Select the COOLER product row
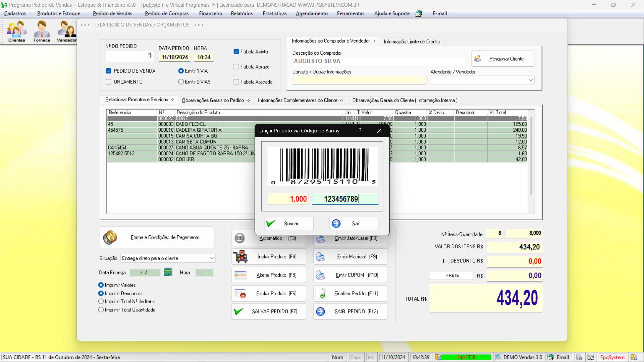644x362 pixels. (317, 160)
